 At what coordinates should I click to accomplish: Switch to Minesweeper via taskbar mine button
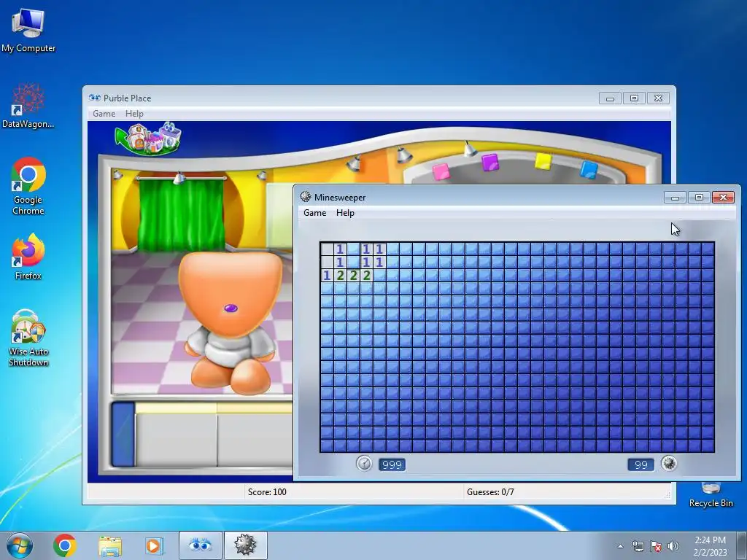245,545
